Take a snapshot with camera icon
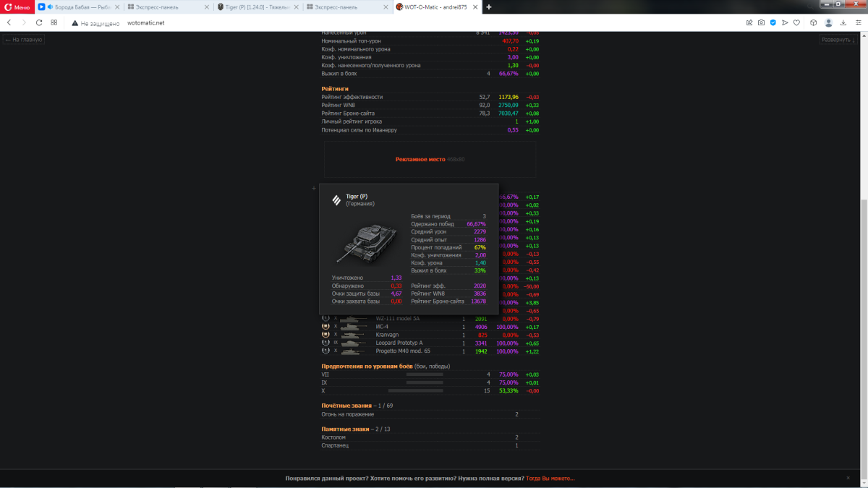Screen dimensions: 868x488 [x=762, y=22]
